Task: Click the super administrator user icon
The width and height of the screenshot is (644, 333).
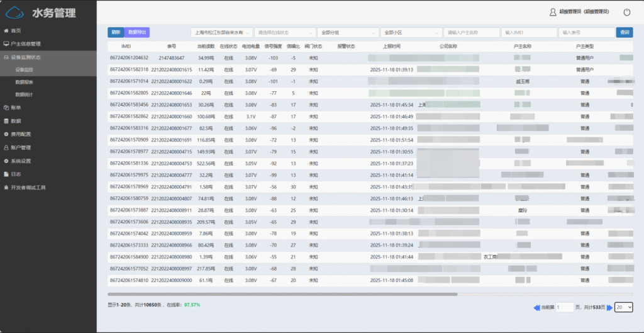Action: 553,12
